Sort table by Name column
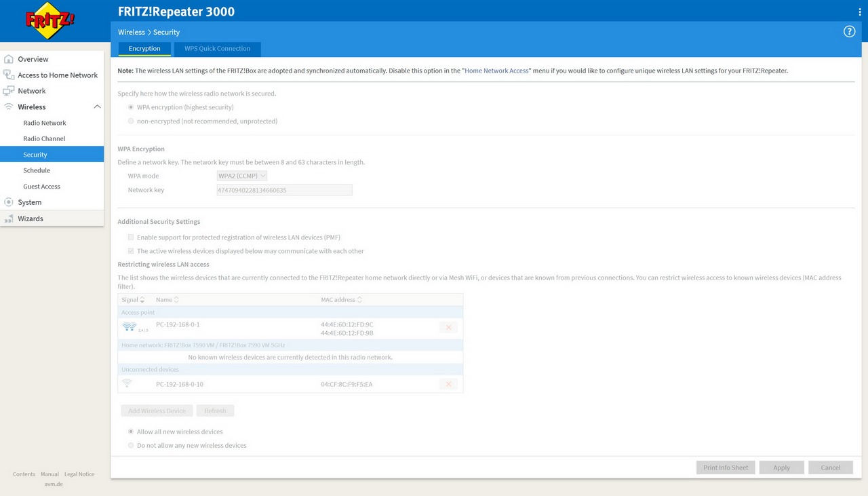Viewport: 868px width, 496px height. click(167, 299)
